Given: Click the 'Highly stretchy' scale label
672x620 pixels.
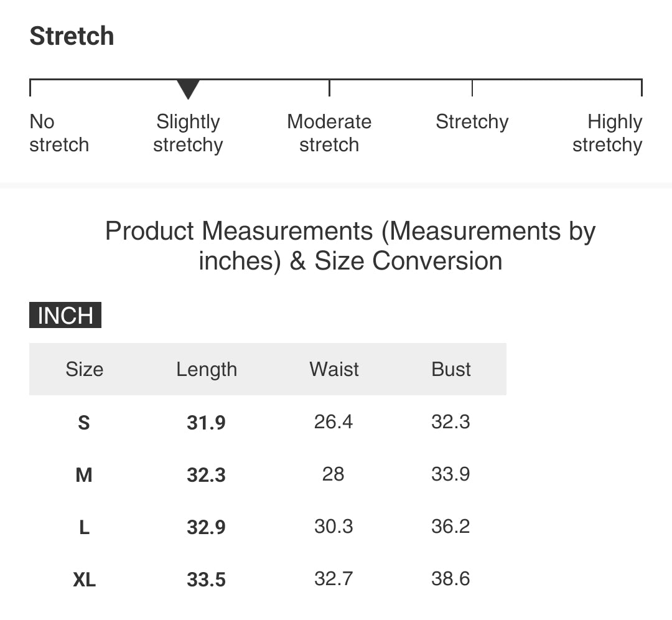Looking at the screenshot, I should [x=607, y=133].
